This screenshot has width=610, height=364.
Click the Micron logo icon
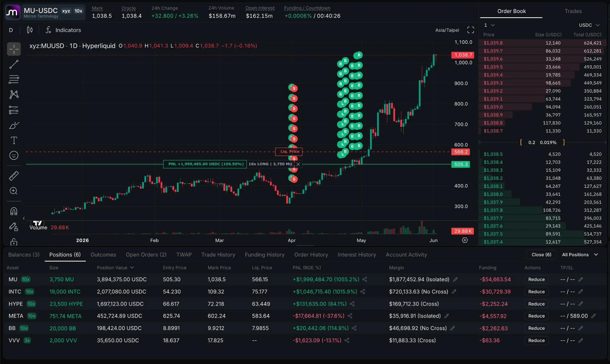[x=13, y=12]
